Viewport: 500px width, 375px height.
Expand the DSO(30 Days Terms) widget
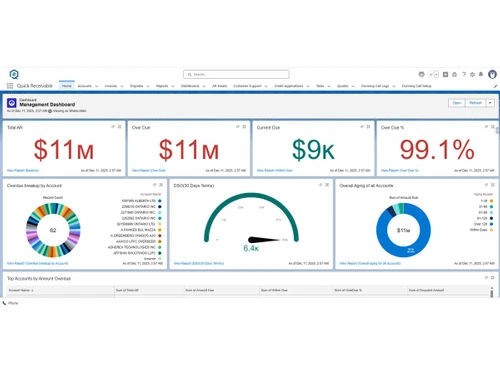click(327, 185)
